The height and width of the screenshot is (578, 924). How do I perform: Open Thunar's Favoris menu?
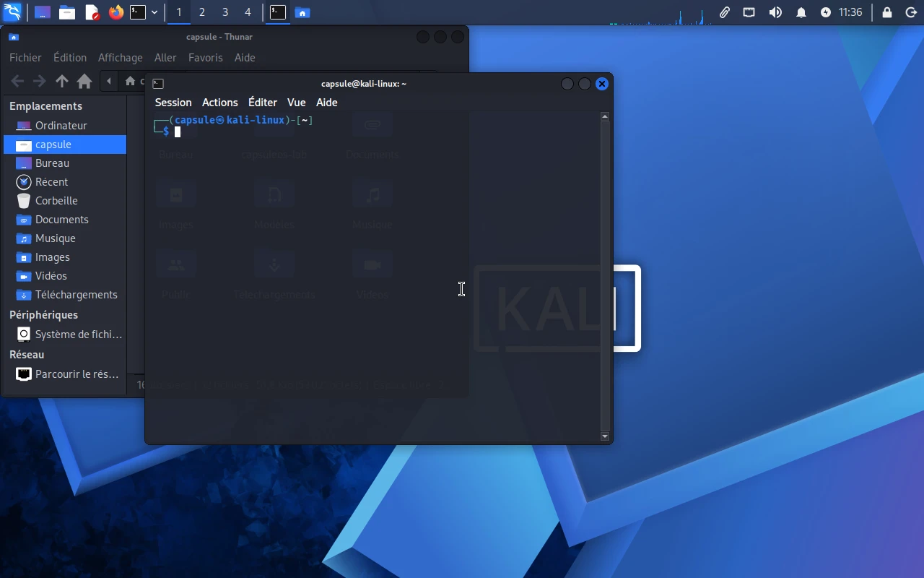206,58
